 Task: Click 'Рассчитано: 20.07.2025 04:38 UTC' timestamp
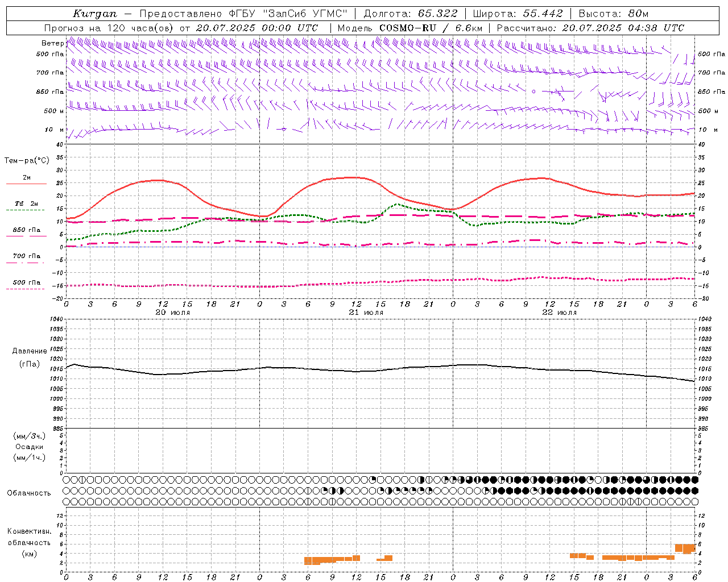point(590,28)
